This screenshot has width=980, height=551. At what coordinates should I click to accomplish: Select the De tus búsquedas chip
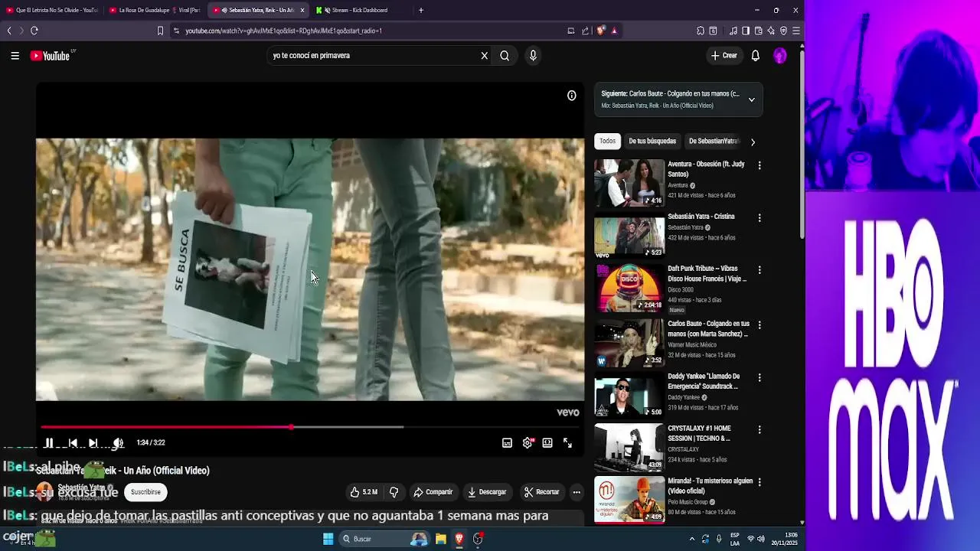pyautogui.click(x=652, y=142)
